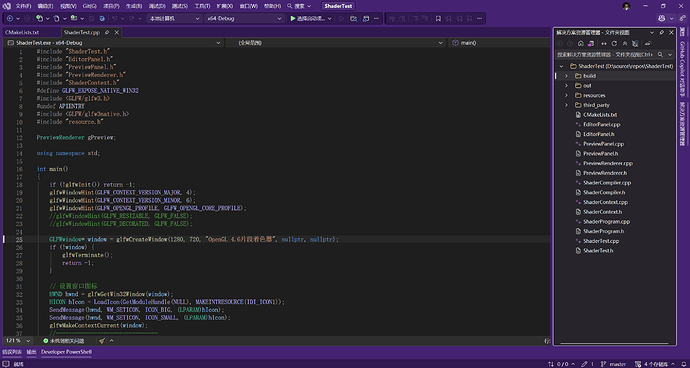The height and width of the screenshot is (368, 690).
Task: Click the Home icon in Solution Explorer toolbar
Action: click(580, 43)
